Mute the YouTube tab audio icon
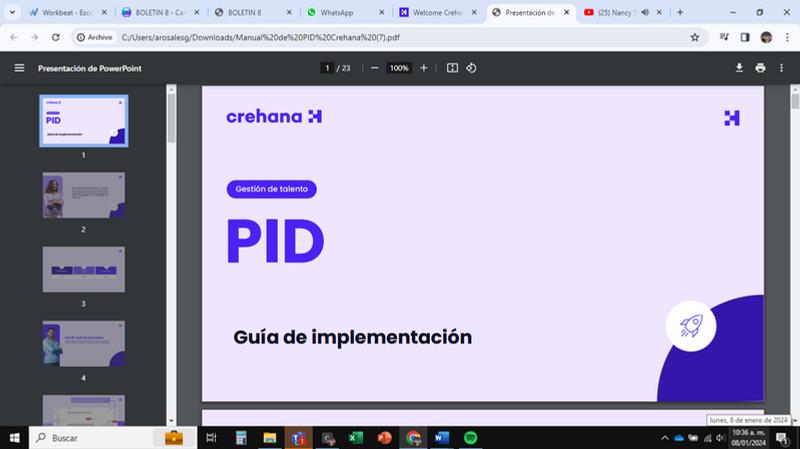This screenshot has height=449, width=800. 645,12
